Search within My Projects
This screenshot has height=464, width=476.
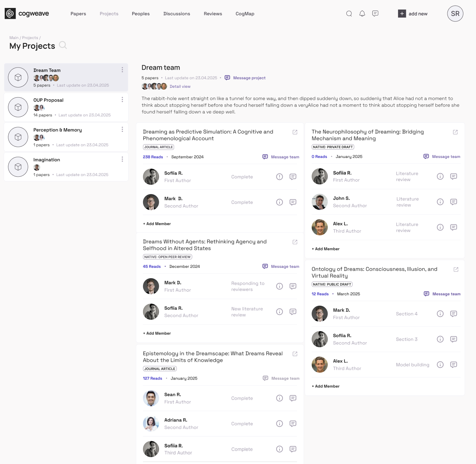click(63, 45)
